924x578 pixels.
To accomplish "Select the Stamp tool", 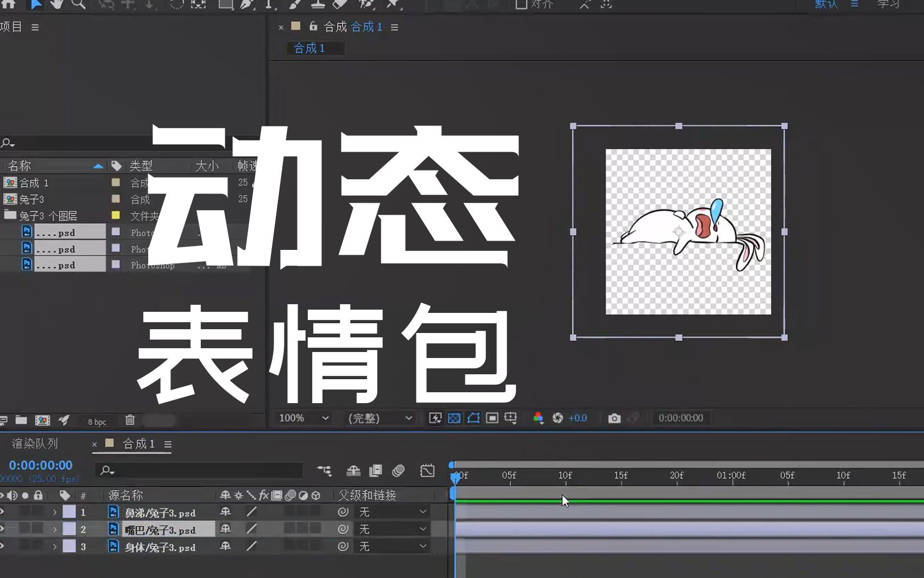I will [319, 5].
